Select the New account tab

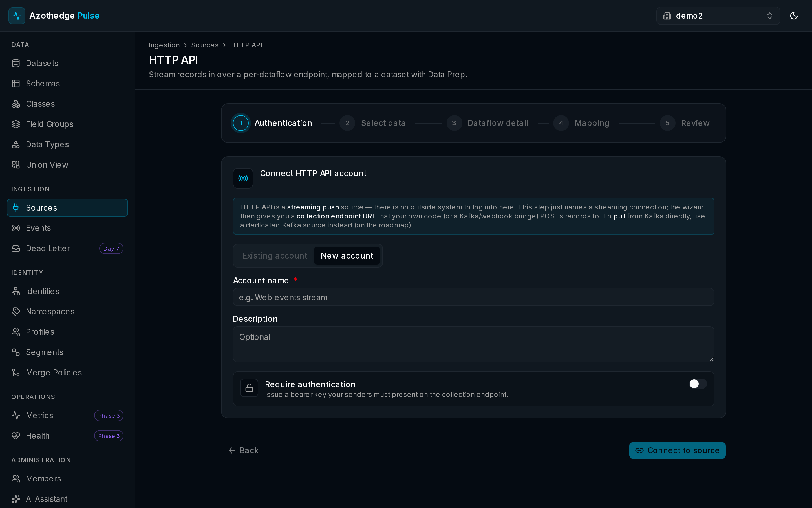tap(347, 256)
